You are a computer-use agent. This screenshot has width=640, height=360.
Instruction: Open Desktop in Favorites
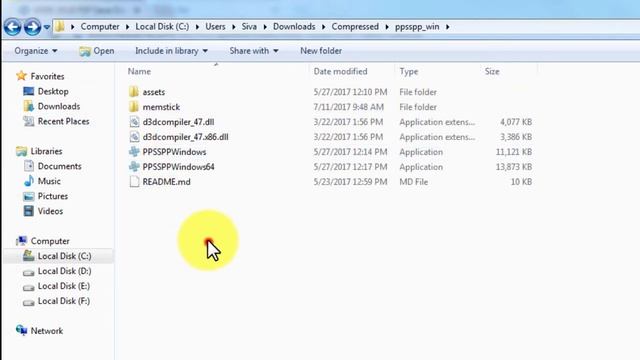53,91
